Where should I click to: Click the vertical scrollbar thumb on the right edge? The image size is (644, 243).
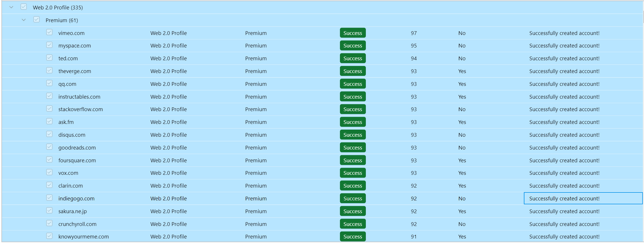click(643, 17)
